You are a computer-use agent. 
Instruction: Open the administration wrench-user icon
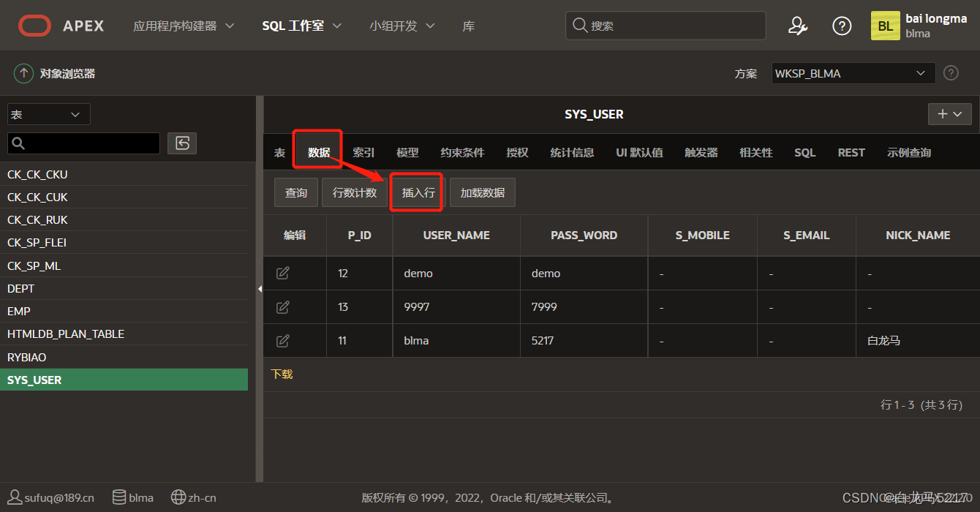pyautogui.click(x=797, y=26)
